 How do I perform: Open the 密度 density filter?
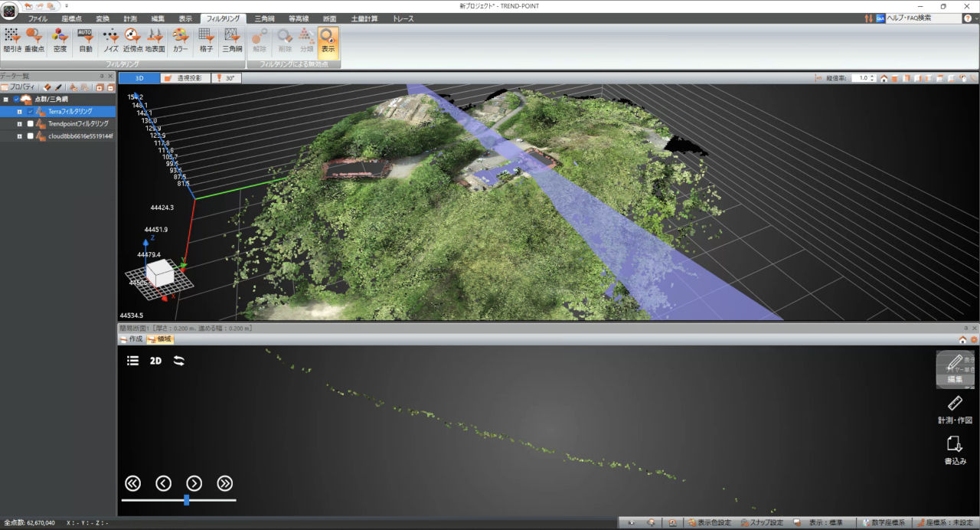point(60,41)
